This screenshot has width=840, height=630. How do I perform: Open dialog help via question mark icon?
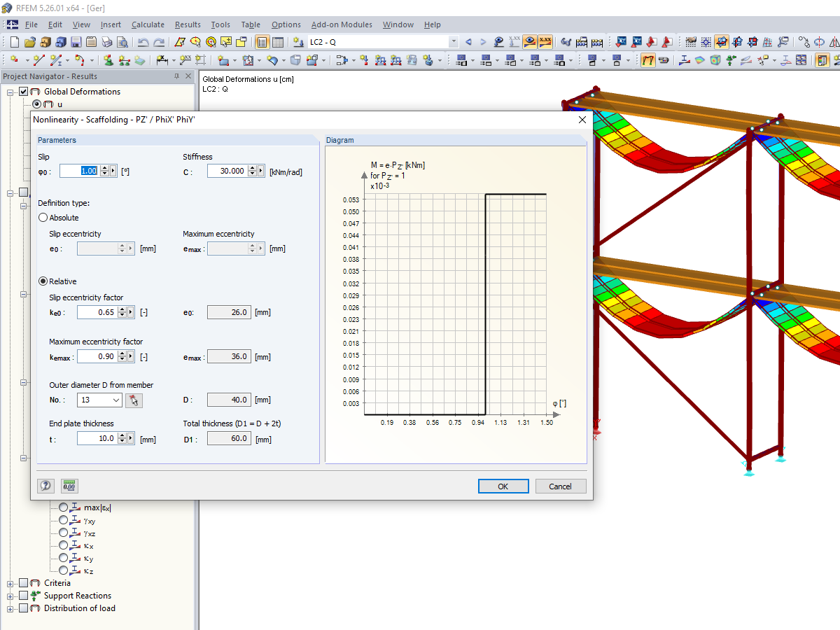click(45, 485)
